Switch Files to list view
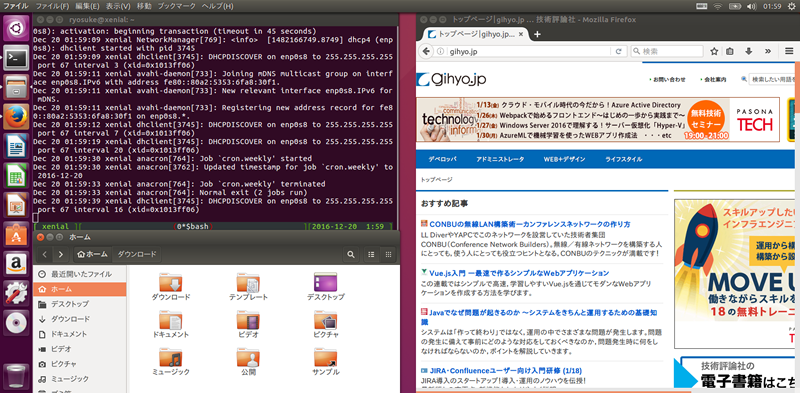 pyautogui.click(x=371, y=254)
